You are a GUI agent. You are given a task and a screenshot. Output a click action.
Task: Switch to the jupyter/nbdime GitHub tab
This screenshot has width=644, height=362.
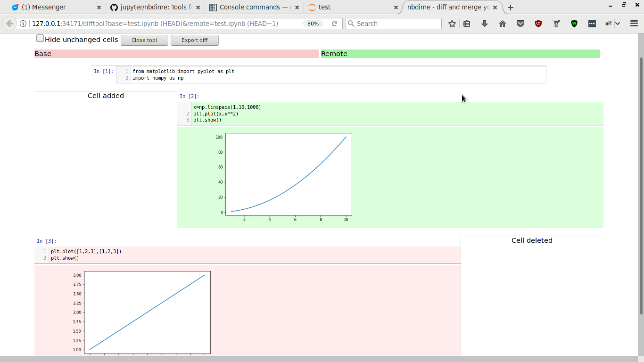coord(156,7)
